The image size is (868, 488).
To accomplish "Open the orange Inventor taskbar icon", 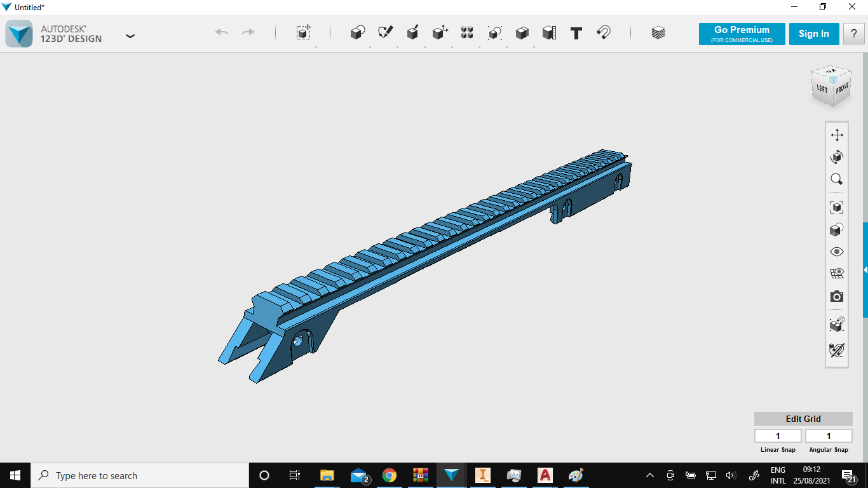I will click(483, 475).
